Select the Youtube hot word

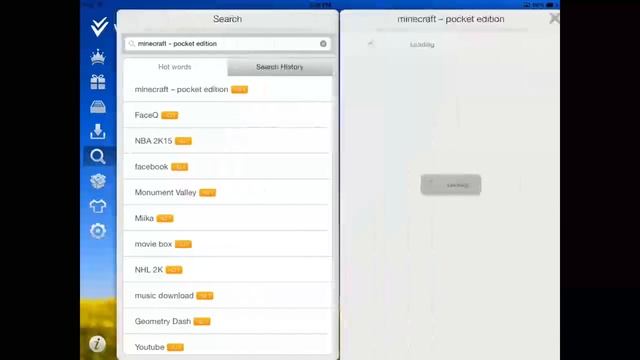pyautogui.click(x=227, y=347)
